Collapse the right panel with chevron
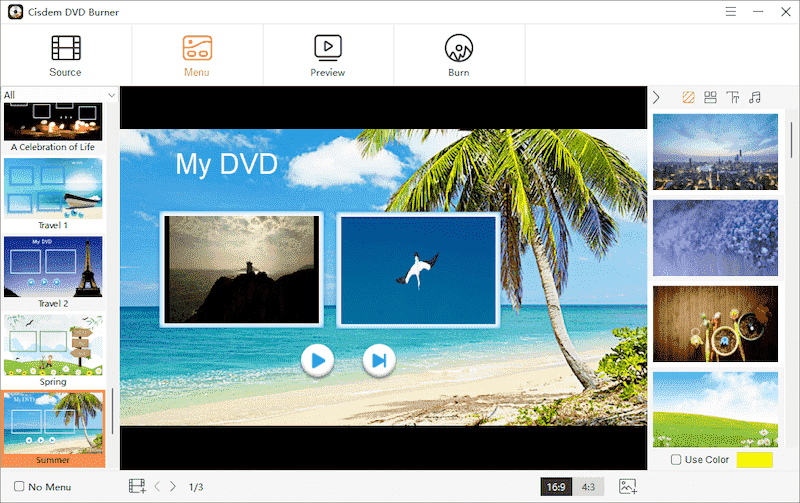The image size is (800, 503). point(657,97)
